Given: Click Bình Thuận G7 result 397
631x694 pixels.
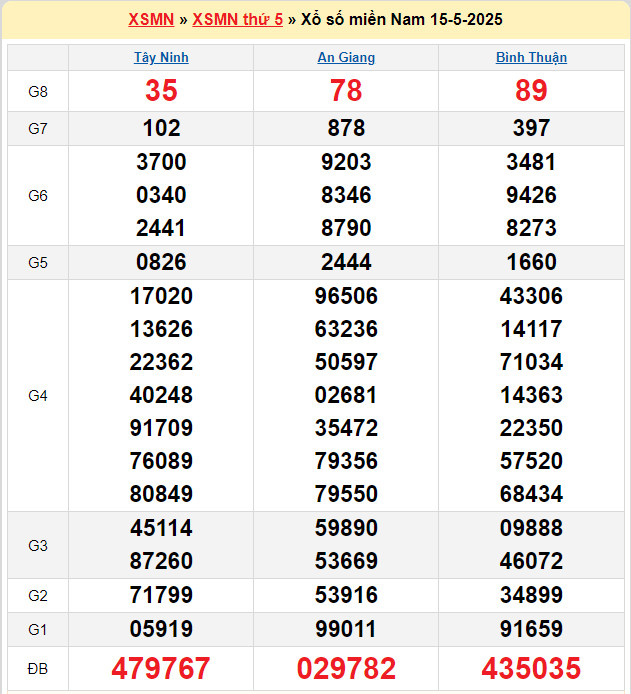Looking at the screenshot, I should pos(531,128).
